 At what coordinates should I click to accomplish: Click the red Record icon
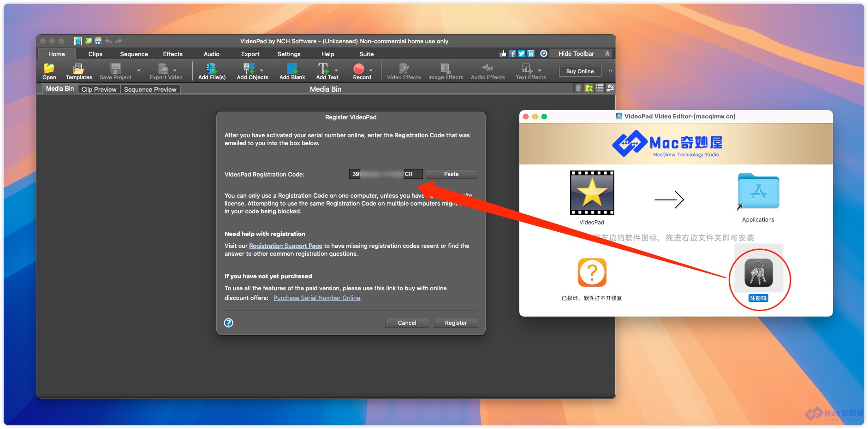(x=359, y=68)
